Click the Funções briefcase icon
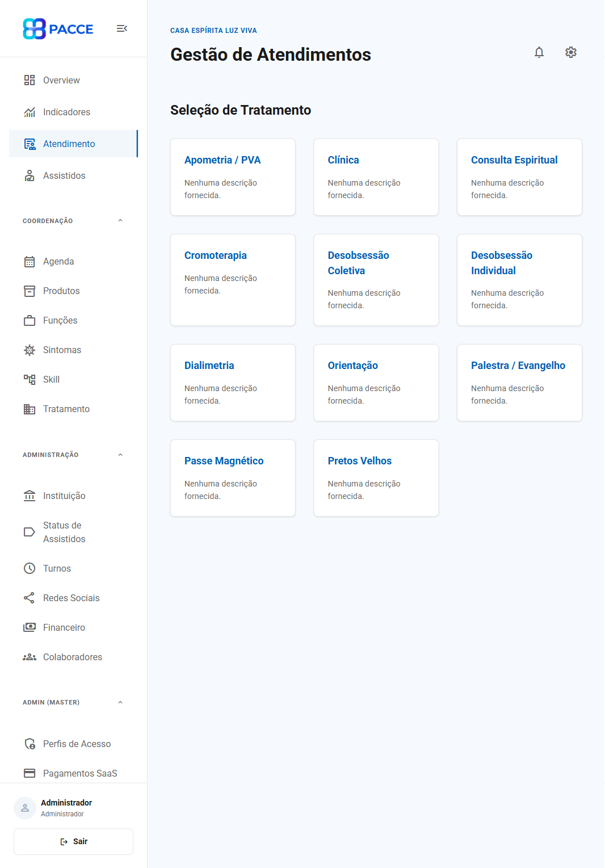Viewport: 605px width, 868px height. (x=30, y=320)
